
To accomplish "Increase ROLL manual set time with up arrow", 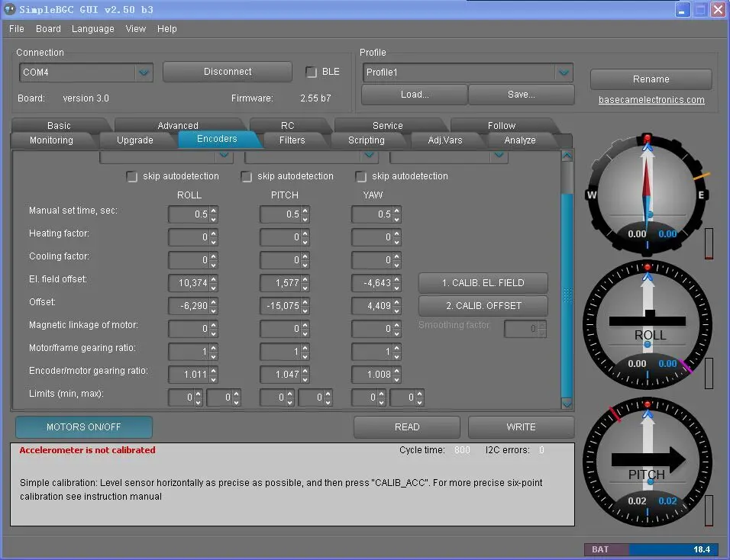I will (x=214, y=211).
